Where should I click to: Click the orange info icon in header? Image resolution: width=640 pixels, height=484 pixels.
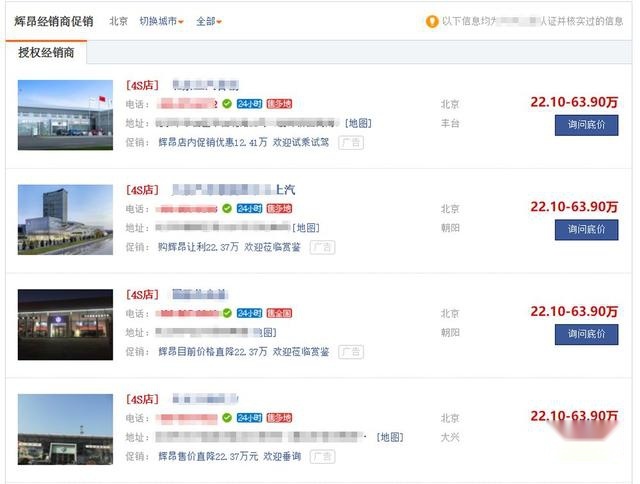[432, 21]
